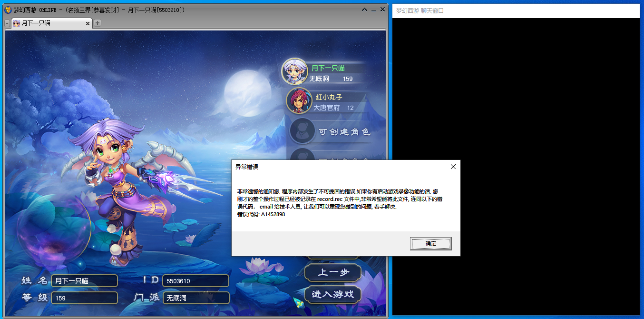This screenshot has height=319, width=644.
Task: Close the 异常错误 dialog
Action: (x=453, y=167)
